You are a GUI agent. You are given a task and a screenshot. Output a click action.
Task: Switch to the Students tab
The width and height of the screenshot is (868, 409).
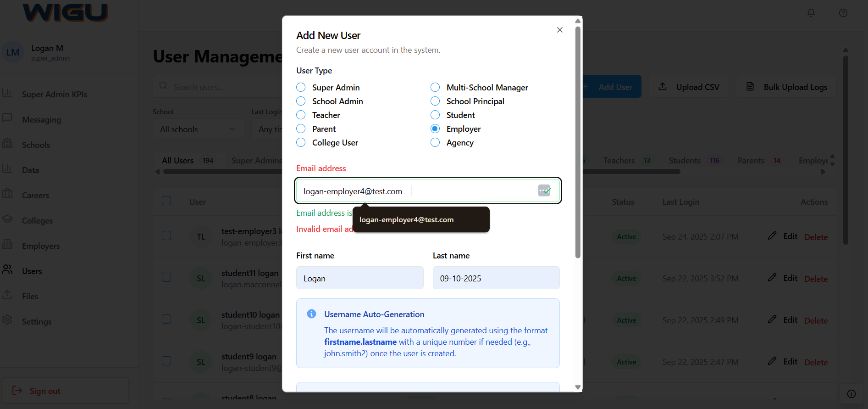pos(685,161)
